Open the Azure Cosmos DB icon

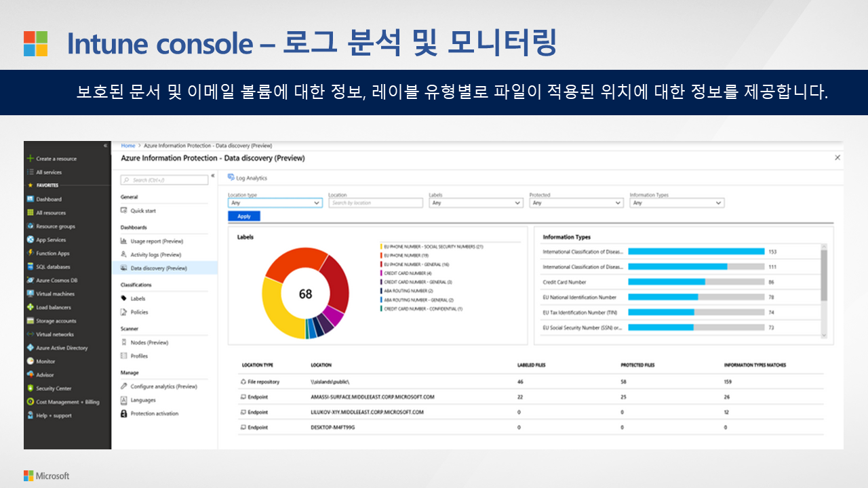coord(30,281)
